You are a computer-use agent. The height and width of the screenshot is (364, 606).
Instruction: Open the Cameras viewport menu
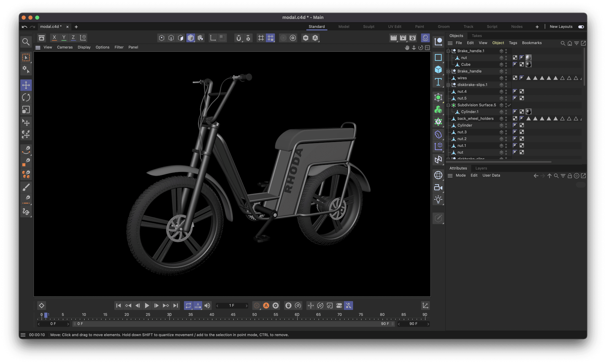65,47
